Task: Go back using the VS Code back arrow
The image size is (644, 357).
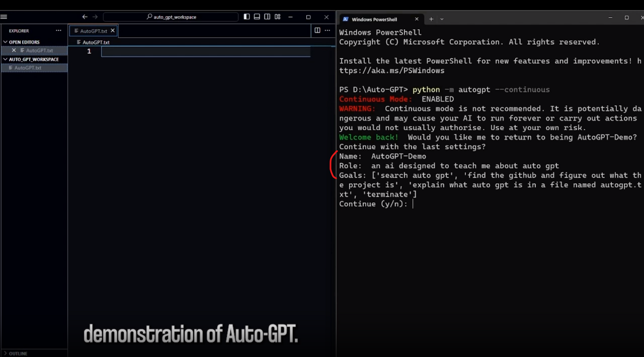Action: [85, 17]
